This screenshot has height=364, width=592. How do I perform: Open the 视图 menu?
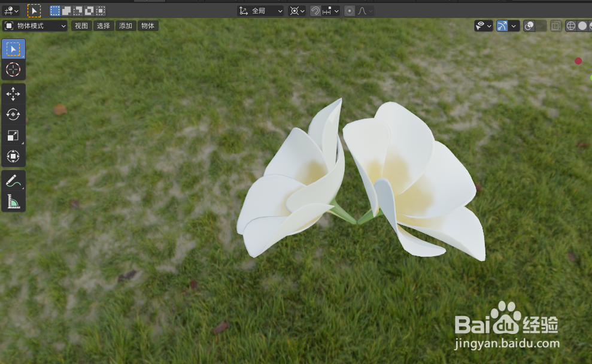coord(81,26)
